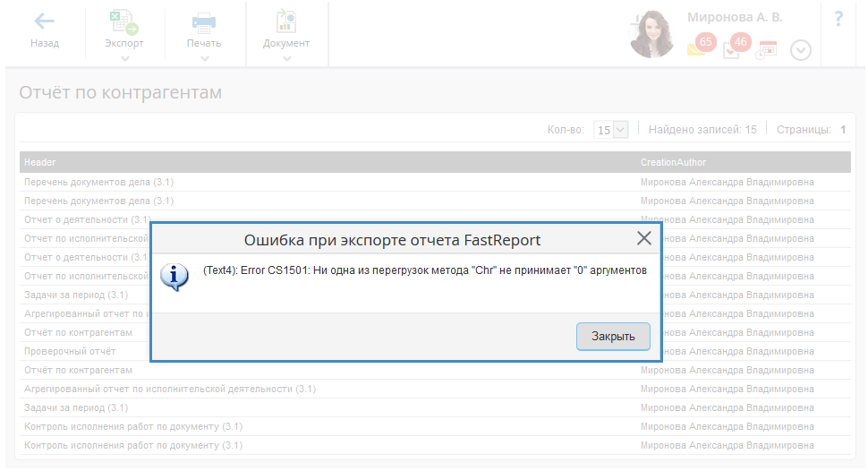Click the CreationAuthor column heading

pyautogui.click(x=673, y=162)
